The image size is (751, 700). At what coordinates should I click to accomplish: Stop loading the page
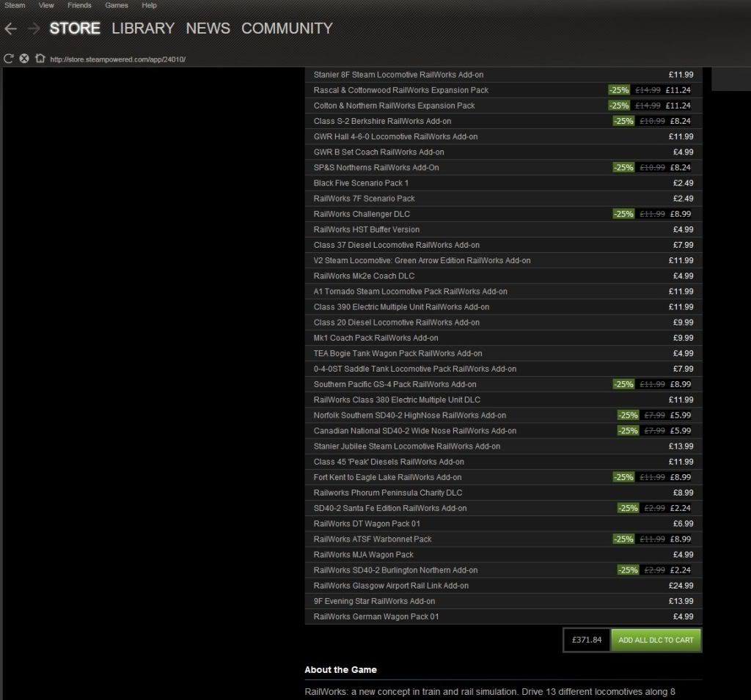(24, 59)
